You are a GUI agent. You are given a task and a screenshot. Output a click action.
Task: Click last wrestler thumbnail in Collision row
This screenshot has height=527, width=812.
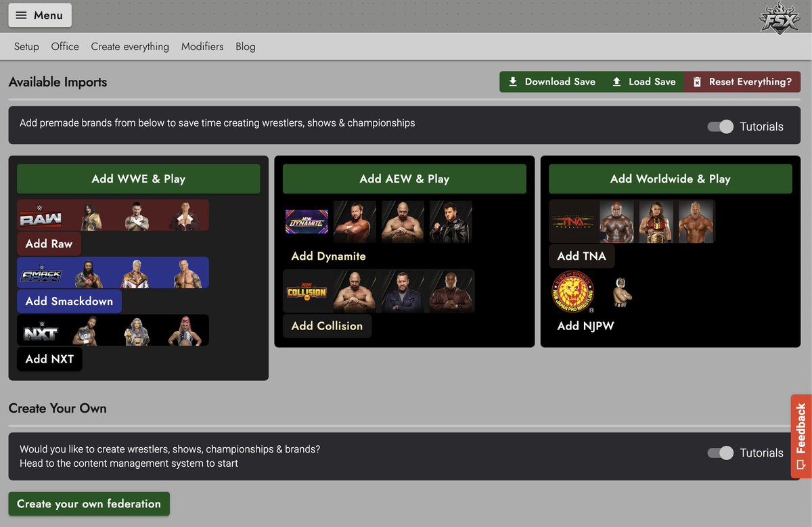tap(451, 292)
